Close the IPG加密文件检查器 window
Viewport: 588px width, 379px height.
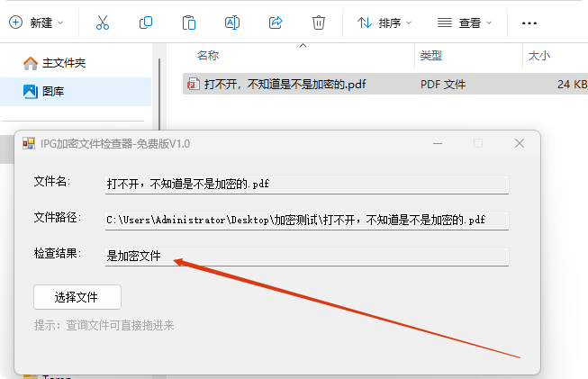(520, 143)
